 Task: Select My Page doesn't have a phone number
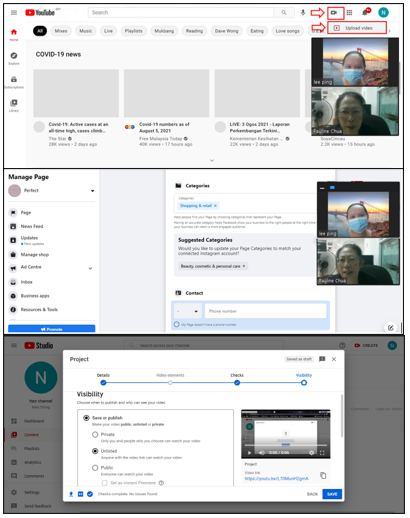177,324
